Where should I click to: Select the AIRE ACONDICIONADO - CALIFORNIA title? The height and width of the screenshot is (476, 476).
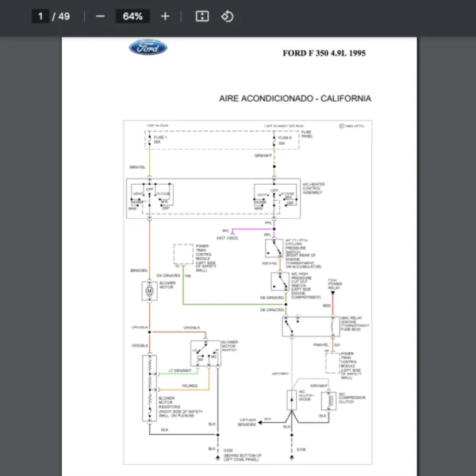(294, 99)
